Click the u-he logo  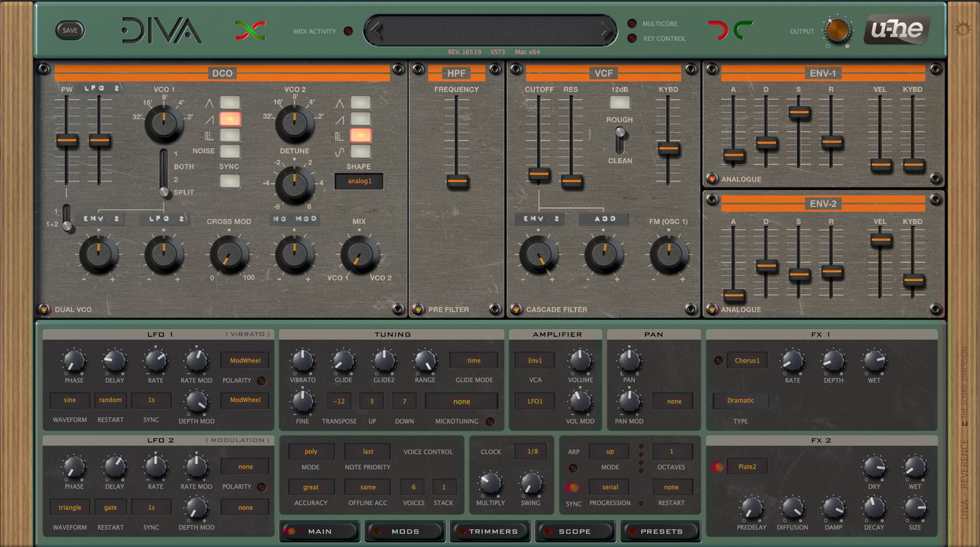pyautogui.click(x=896, y=30)
